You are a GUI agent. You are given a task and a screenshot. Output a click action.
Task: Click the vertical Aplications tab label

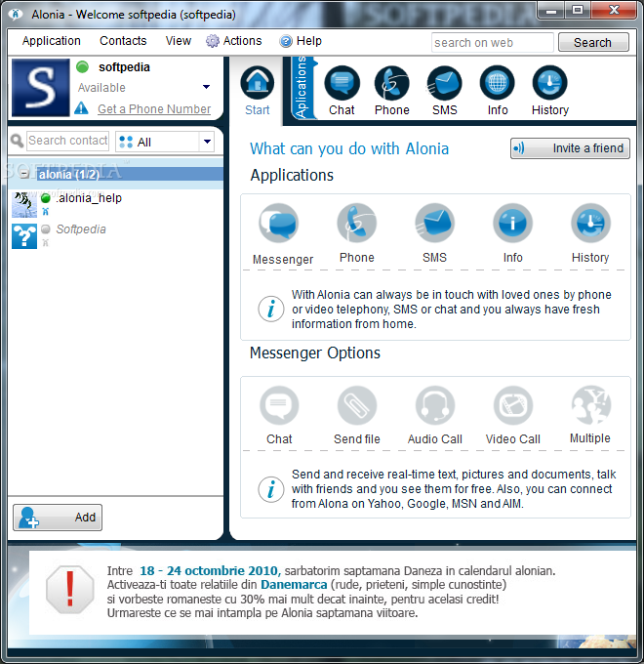(302, 88)
